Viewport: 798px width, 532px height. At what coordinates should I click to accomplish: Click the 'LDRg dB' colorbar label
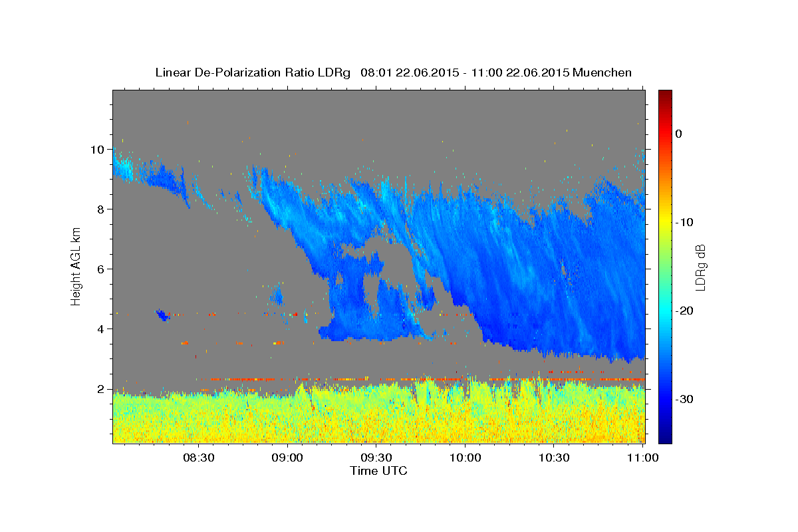[x=700, y=267]
